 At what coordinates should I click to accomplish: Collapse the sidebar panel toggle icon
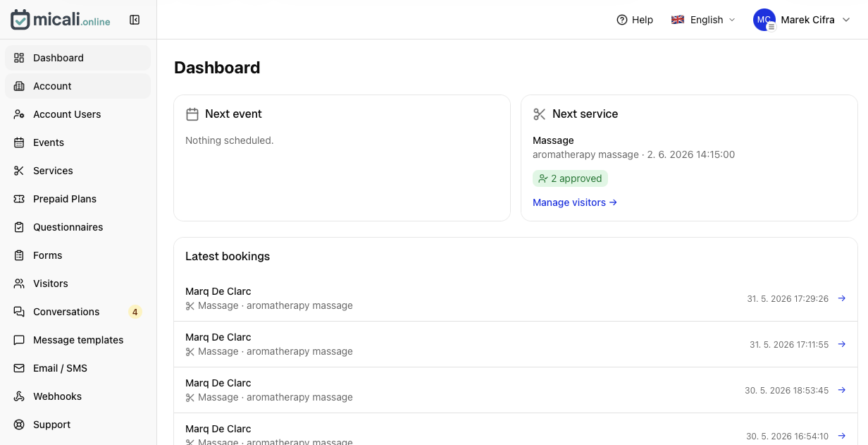[135, 20]
